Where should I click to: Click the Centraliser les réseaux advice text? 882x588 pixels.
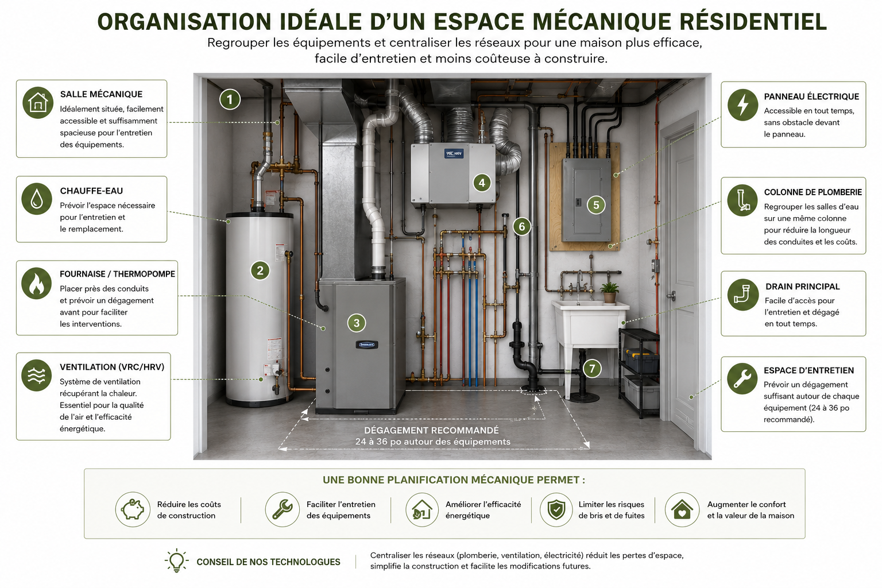[527, 560]
